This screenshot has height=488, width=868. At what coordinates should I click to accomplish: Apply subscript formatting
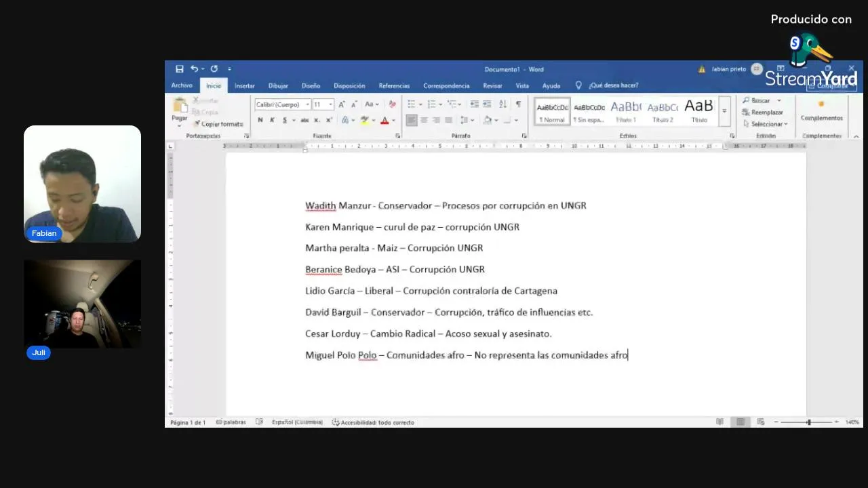point(317,120)
